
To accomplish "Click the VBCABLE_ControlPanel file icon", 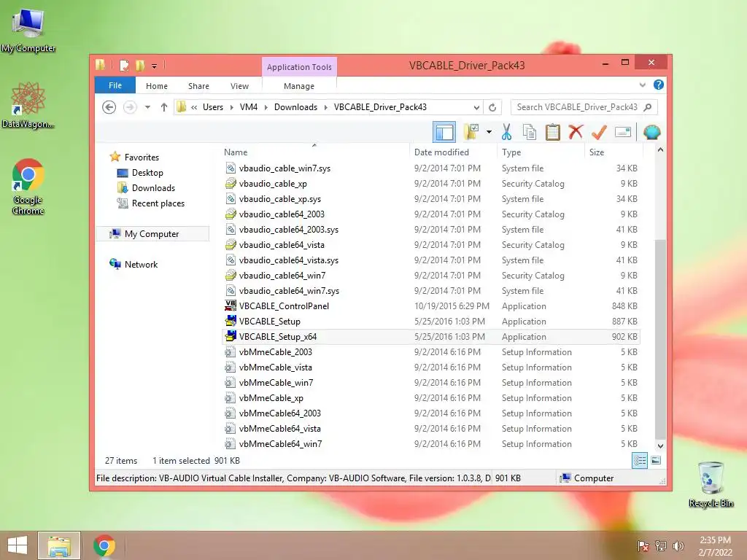I will pyautogui.click(x=231, y=306).
